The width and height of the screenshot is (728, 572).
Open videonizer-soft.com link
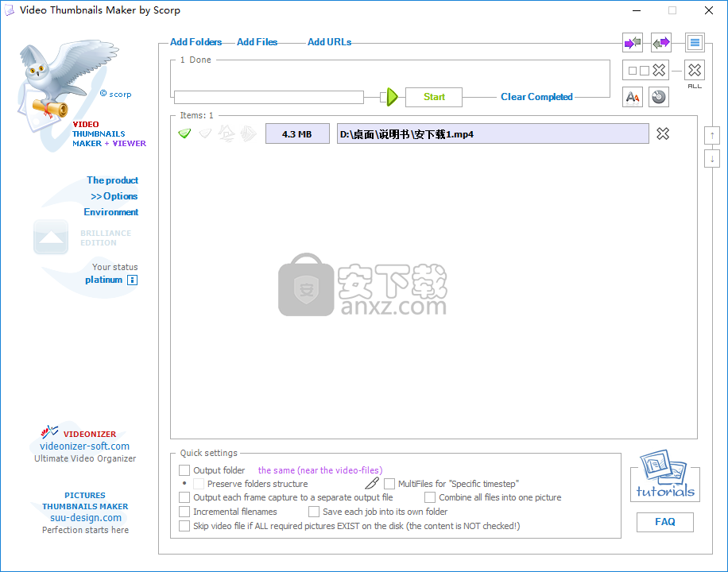[x=84, y=446]
